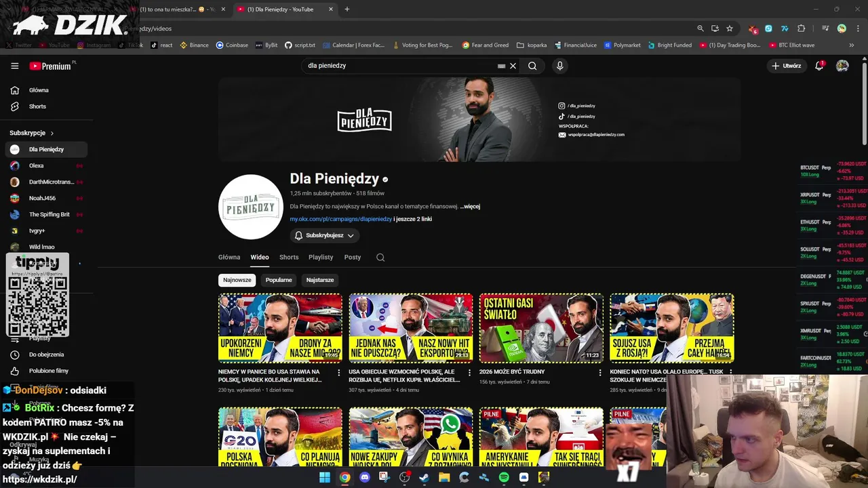Screen dimensions: 868x488
Task: Open 'Ostatni gasi światło' video thumbnail
Action: pyautogui.click(x=541, y=328)
